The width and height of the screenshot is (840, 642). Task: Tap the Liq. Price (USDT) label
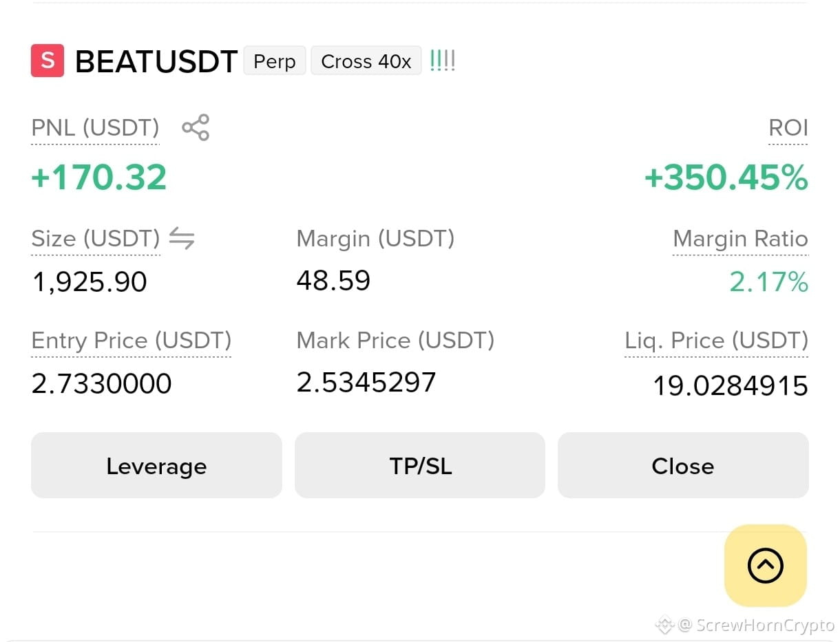[716, 341]
